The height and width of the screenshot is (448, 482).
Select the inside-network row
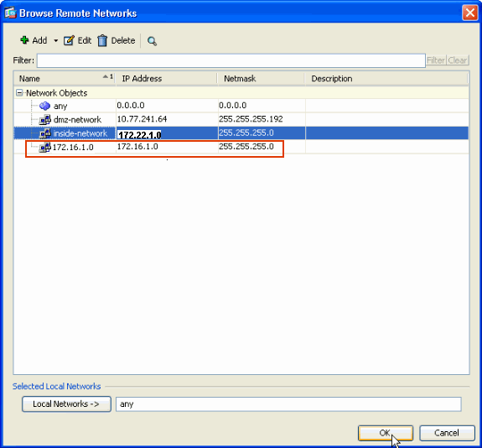(x=241, y=133)
